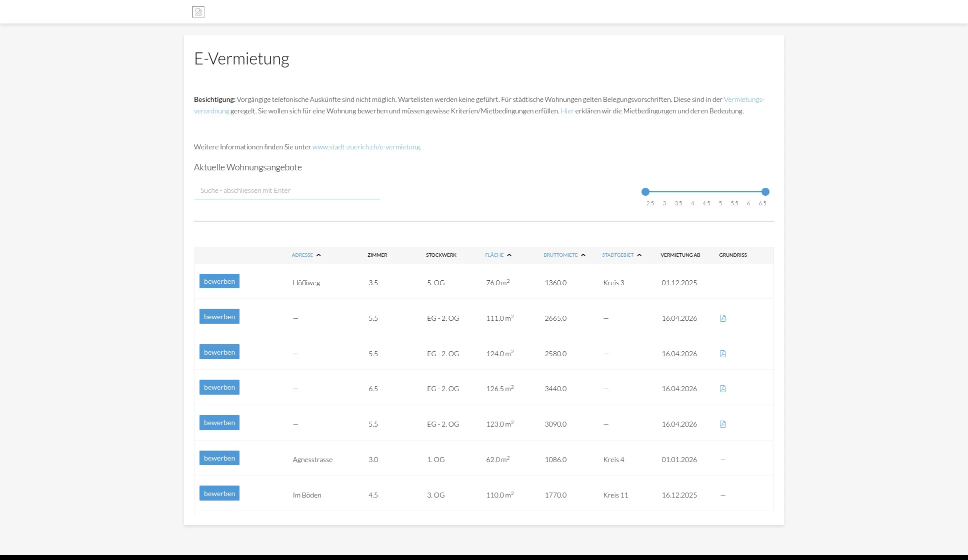Follow the Hier link explaining Mietbedingungen
The height and width of the screenshot is (560, 968).
coord(567,111)
